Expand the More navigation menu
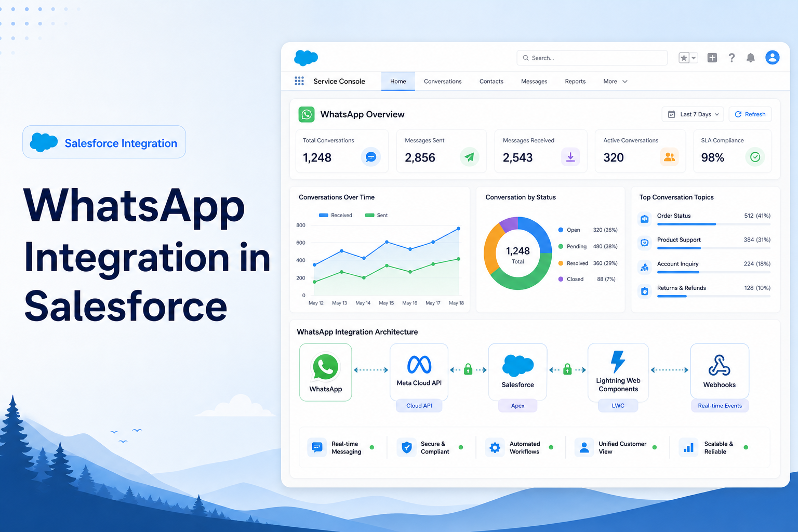The height and width of the screenshot is (532, 798). [x=616, y=82]
